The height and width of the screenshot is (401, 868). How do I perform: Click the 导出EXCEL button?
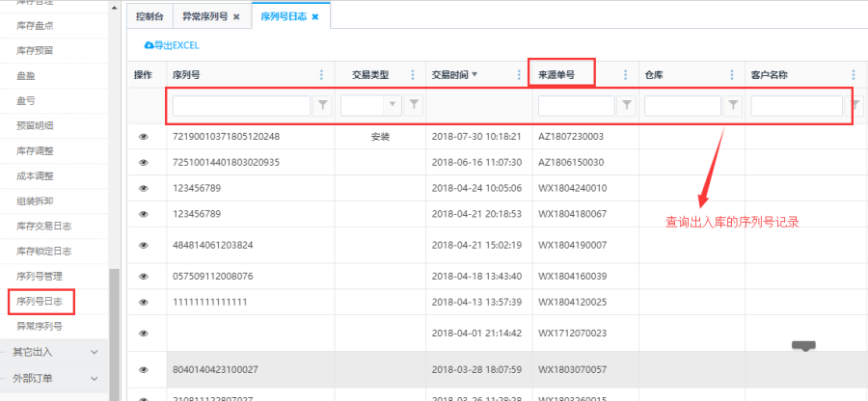coord(171,45)
